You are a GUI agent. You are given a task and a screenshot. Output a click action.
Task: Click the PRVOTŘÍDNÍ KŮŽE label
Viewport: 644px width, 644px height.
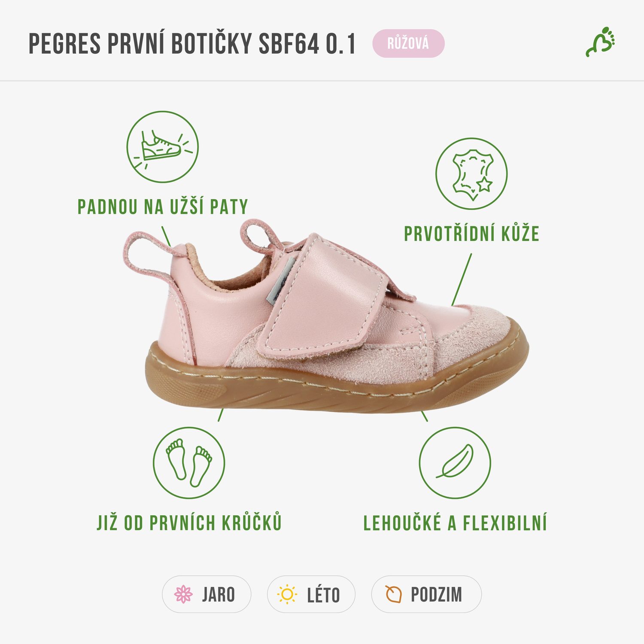point(471,234)
